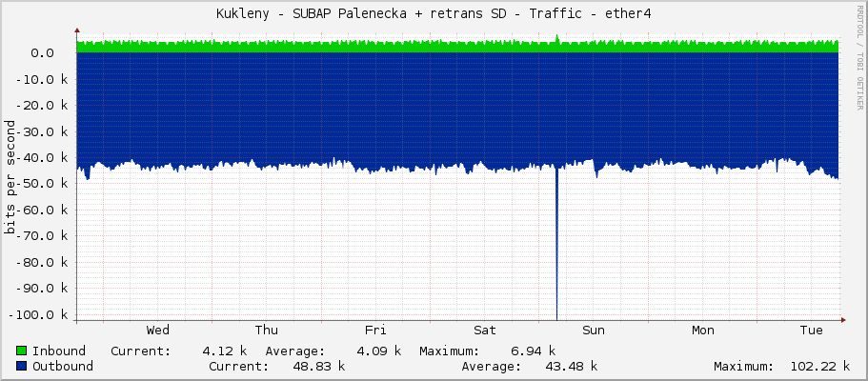Click the Fri x-axis label
The height and width of the screenshot is (381, 868).
click(x=375, y=331)
